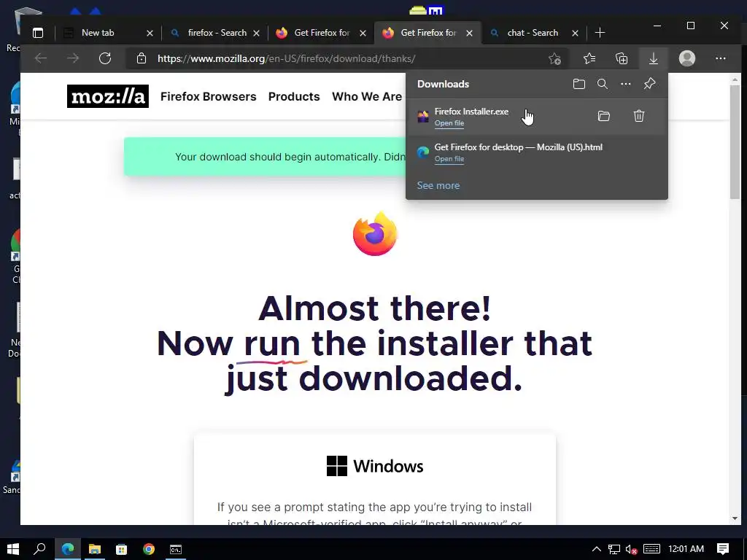Click the large Firefox logo image
This screenshot has height=560, width=747.
[x=375, y=234]
